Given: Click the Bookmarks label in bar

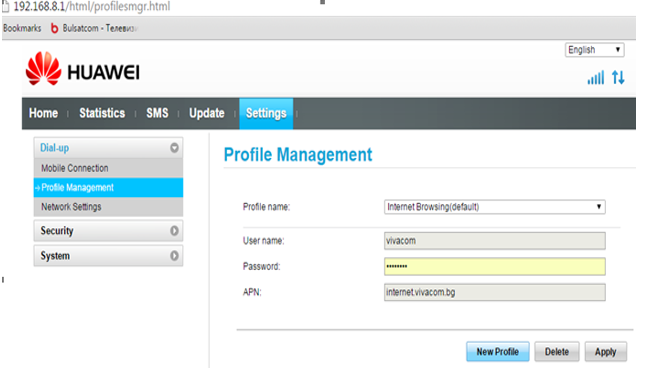Looking at the screenshot, I should [22, 28].
